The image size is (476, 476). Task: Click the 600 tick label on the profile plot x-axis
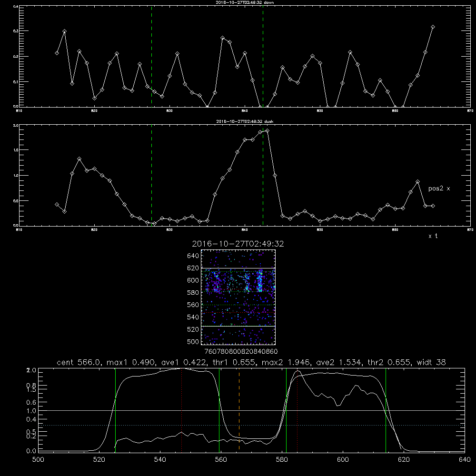point(343,460)
